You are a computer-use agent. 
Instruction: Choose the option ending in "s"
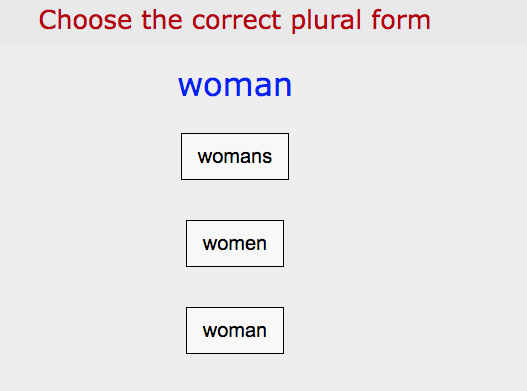[235, 156]
